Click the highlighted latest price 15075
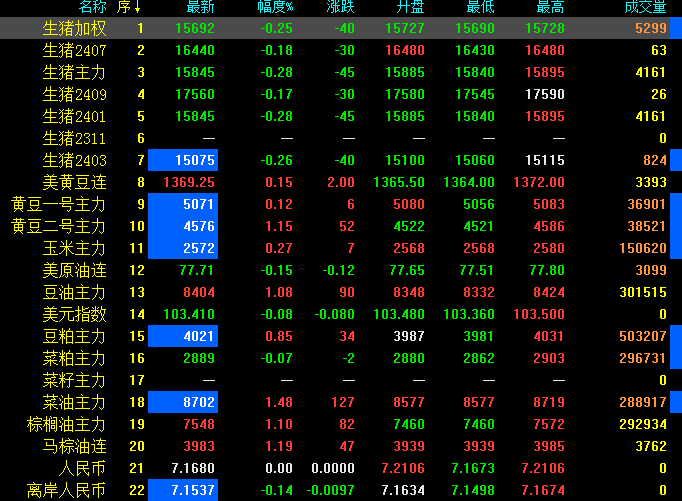This screenshot has height=501, width=682. (183, 160)
